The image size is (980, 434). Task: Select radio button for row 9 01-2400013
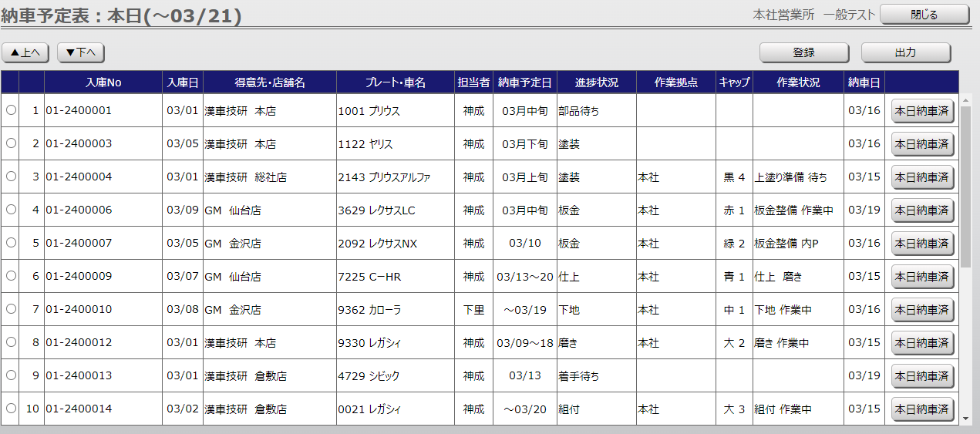11,375
